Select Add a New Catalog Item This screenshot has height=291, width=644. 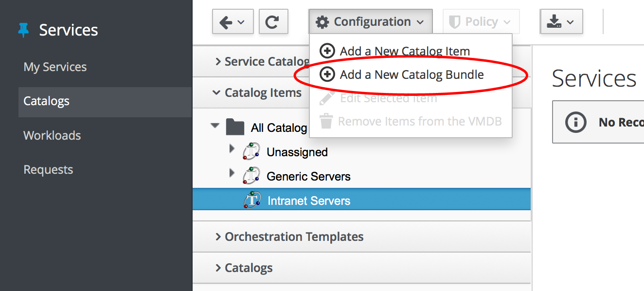404,51
